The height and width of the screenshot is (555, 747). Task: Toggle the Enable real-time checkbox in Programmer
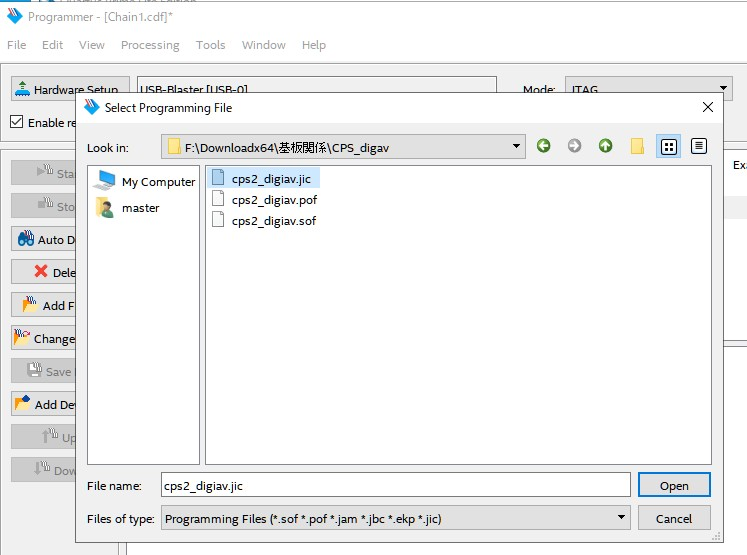coord(17,122)
